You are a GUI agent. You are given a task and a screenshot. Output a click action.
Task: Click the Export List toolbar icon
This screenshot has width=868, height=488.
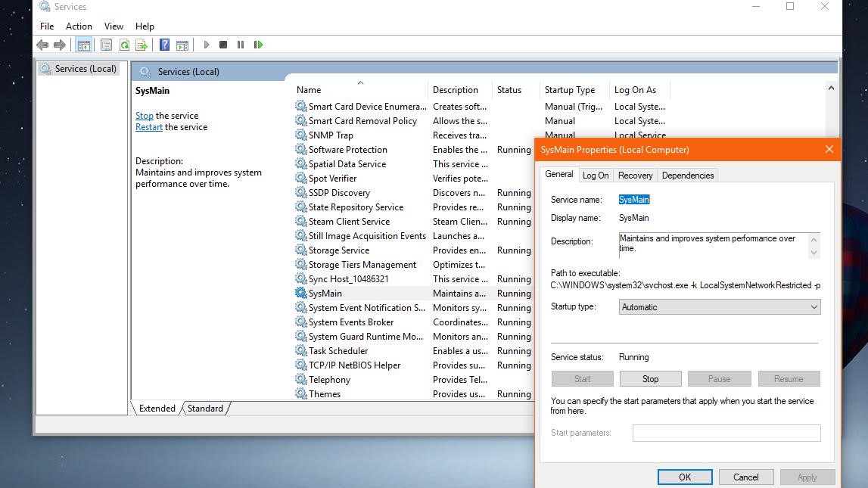click(142, 45)
